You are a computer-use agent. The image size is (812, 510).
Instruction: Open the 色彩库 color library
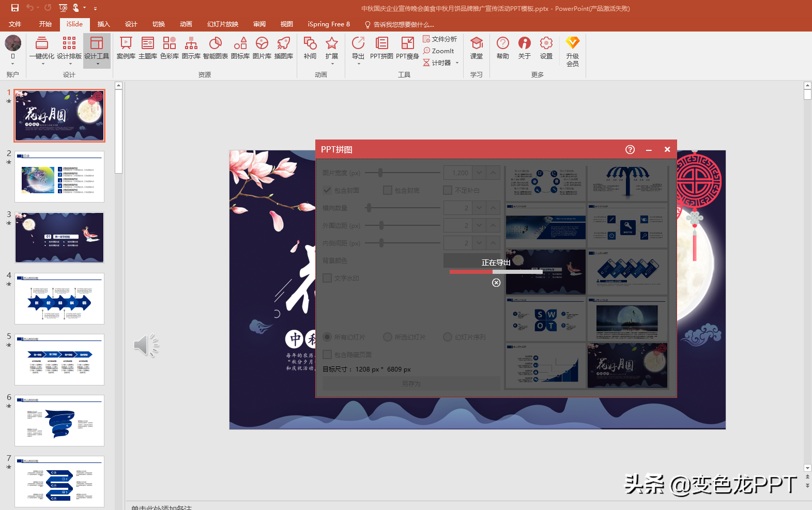coord(170,48)
